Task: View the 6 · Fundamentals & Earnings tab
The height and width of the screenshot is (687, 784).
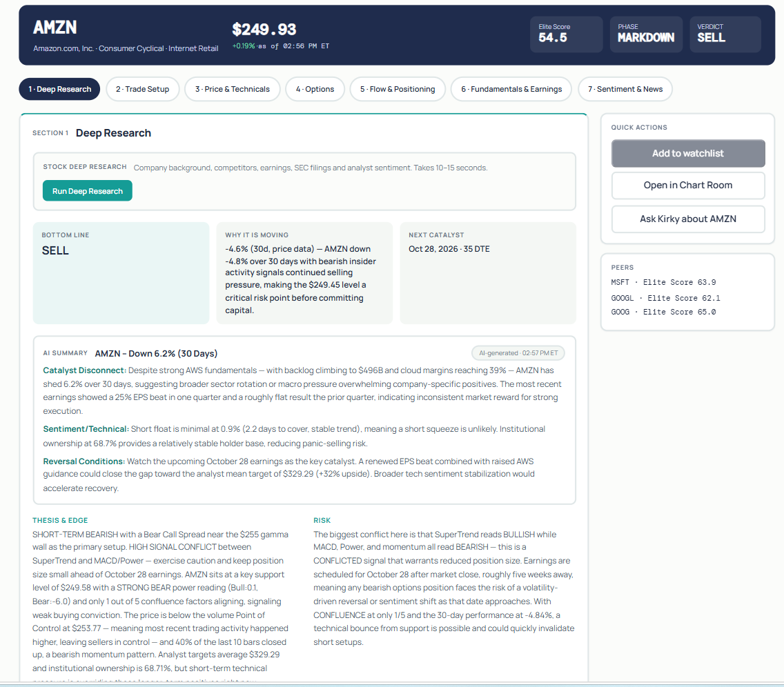Action: (511, 89)
